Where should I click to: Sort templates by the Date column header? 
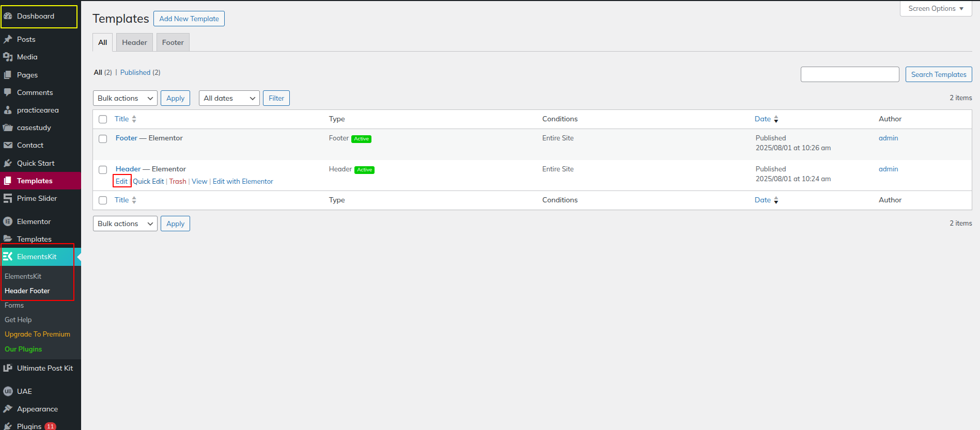coord(763,119)
